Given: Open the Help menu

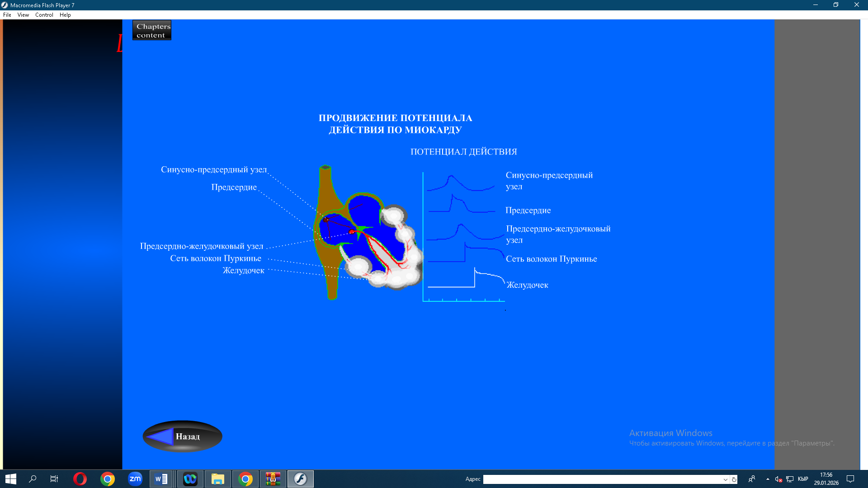Looking at the screenshot, I should pyautogui.click(x=65, y=15).
